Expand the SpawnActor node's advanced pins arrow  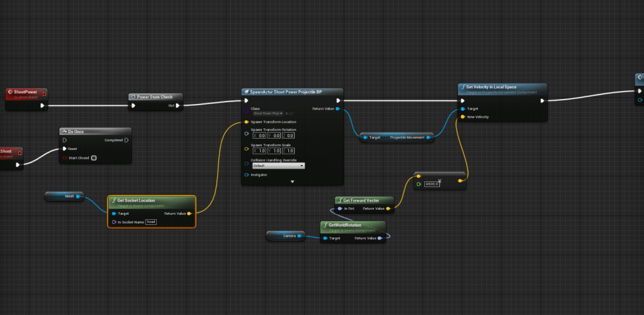tap(292, 181)
